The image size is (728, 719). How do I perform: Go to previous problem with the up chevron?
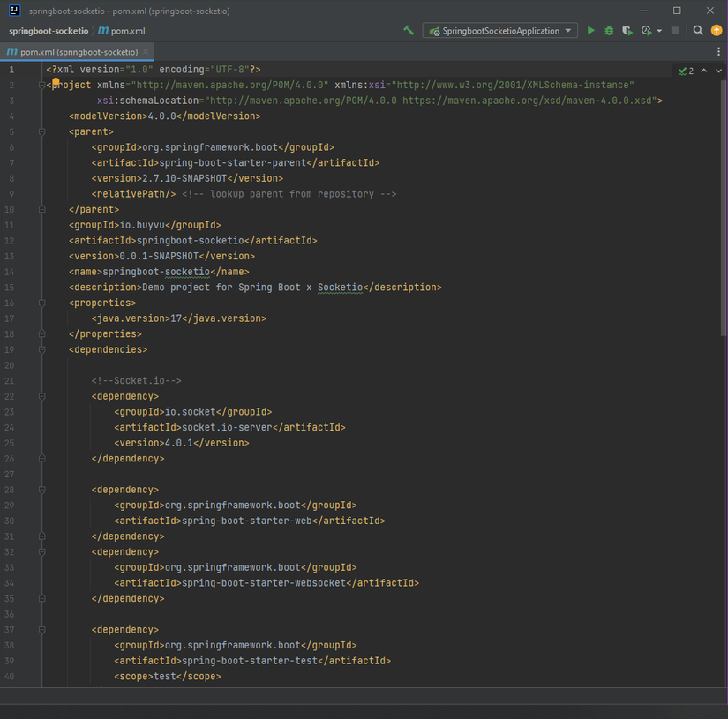[x=703, y=70]
